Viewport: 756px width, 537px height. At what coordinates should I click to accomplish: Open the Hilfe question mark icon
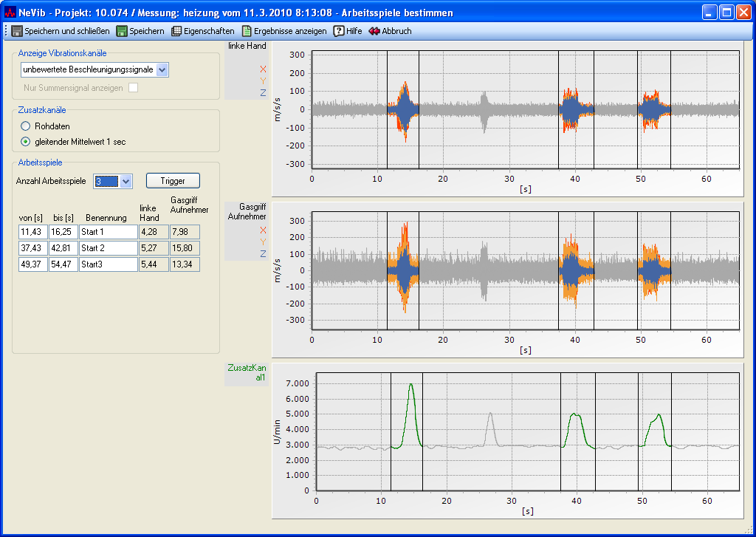pyautogui.click(x=339, y=31)
